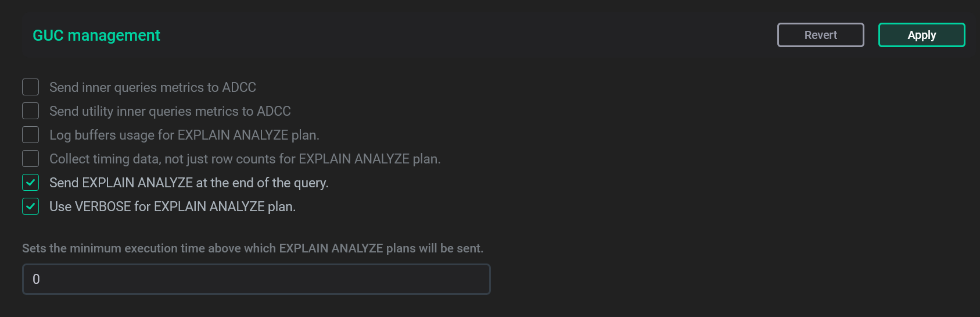980x317 pixels.
Task: Enable the Collect timing data checkbox
Action: click(31, 159)
